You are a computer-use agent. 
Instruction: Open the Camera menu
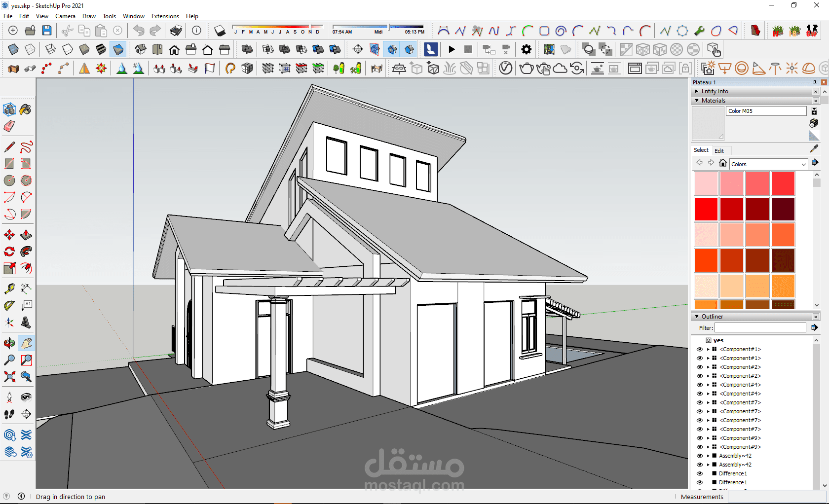pyautogui.click(x=65, y=16)
